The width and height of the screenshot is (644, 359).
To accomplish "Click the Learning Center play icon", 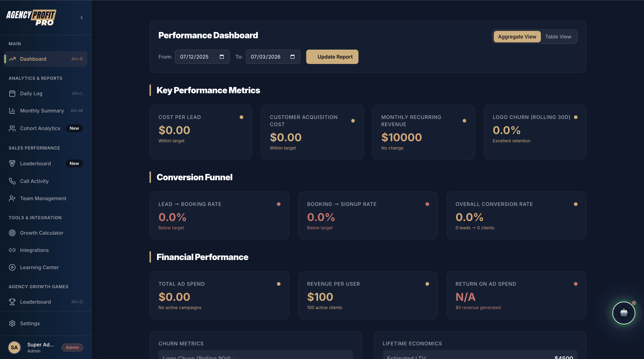I will (x=13, y=267).
